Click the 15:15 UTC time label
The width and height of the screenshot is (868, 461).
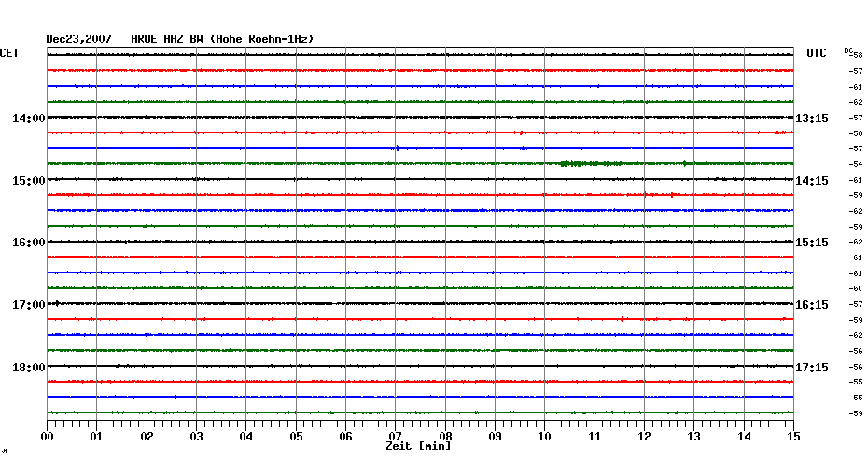tap(812, 243)
